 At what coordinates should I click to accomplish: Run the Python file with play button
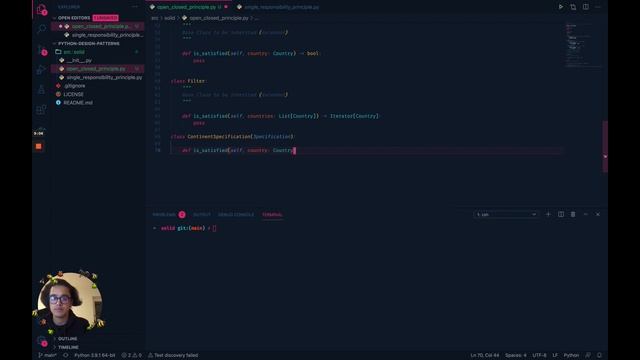[x=561, y=7]
